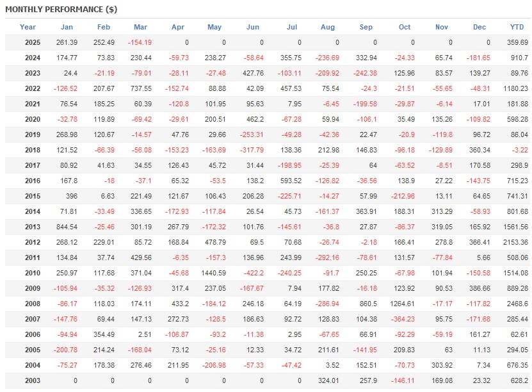
Task: Click the 2153.36 YTD value for 2012
Action: point(516,242)
